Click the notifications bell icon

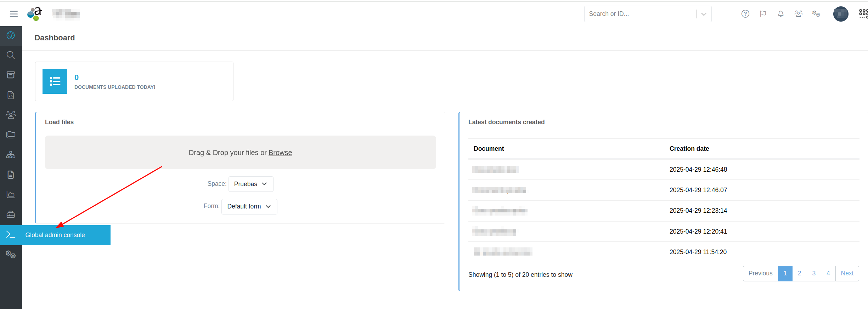tap(780, 14)
